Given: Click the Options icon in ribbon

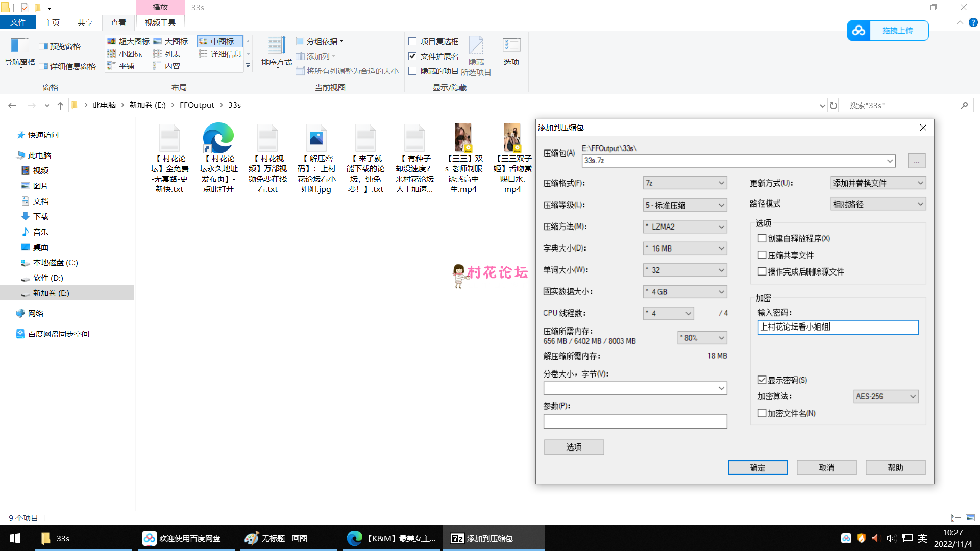Looking at the screenshot, I should (x=511, y=46).
